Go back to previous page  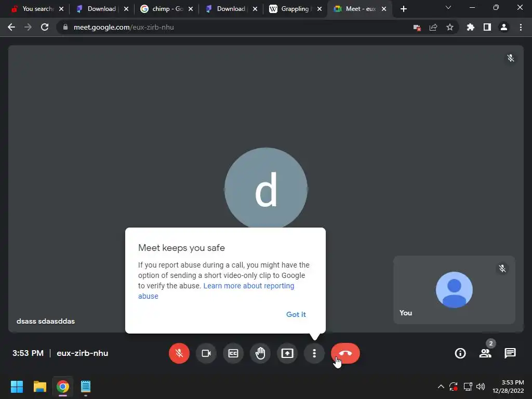[11, 27]
